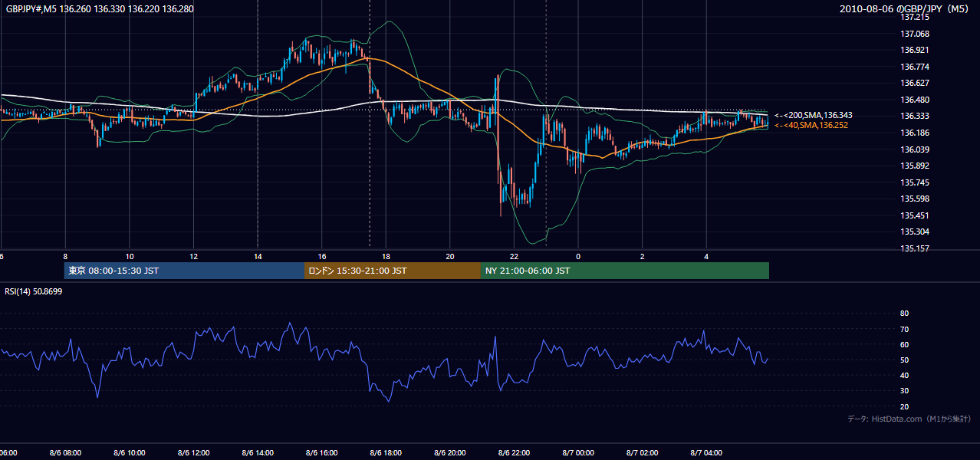Click the 8/7 04:00 time label
Screen dimensions: 980x460
click(x=706, y=452)
